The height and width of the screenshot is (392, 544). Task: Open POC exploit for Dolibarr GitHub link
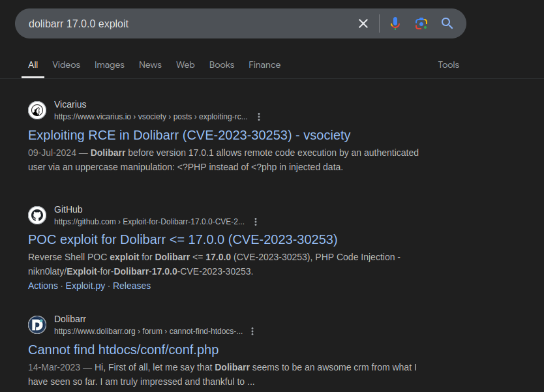(183, 240)
